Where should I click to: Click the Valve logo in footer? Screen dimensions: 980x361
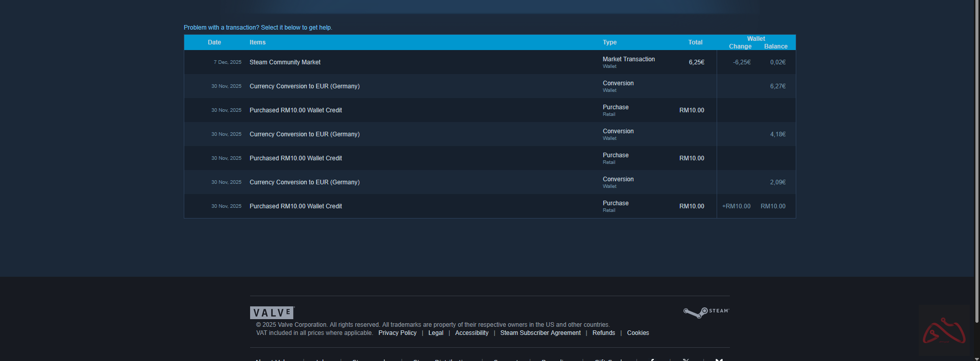pyautogui.click(x=272, y=312)
